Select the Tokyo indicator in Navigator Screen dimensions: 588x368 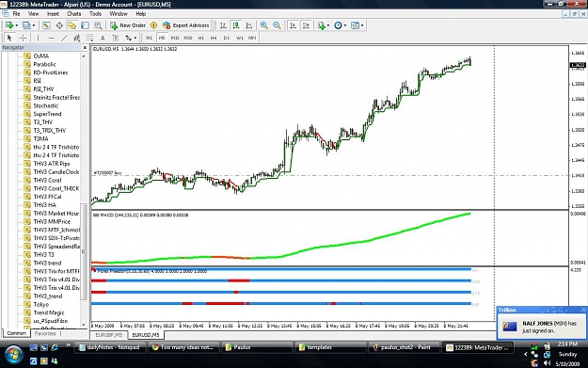point(40,304)
